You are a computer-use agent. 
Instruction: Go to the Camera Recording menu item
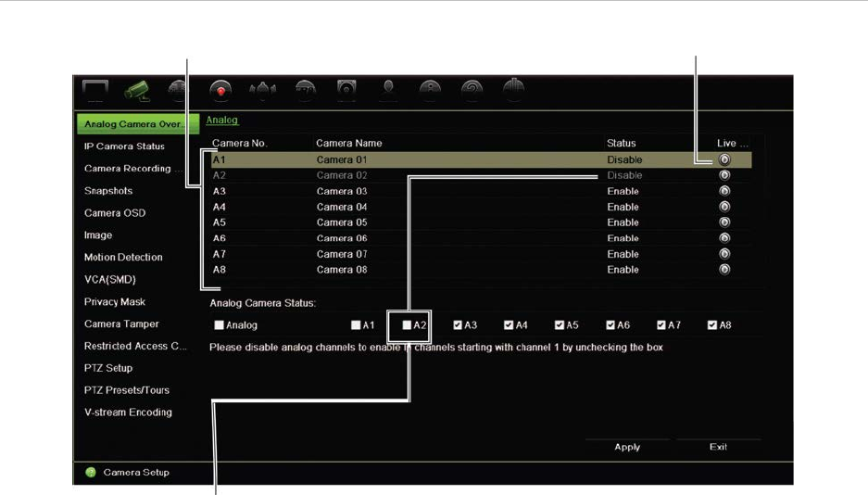(x=132, y=169)
